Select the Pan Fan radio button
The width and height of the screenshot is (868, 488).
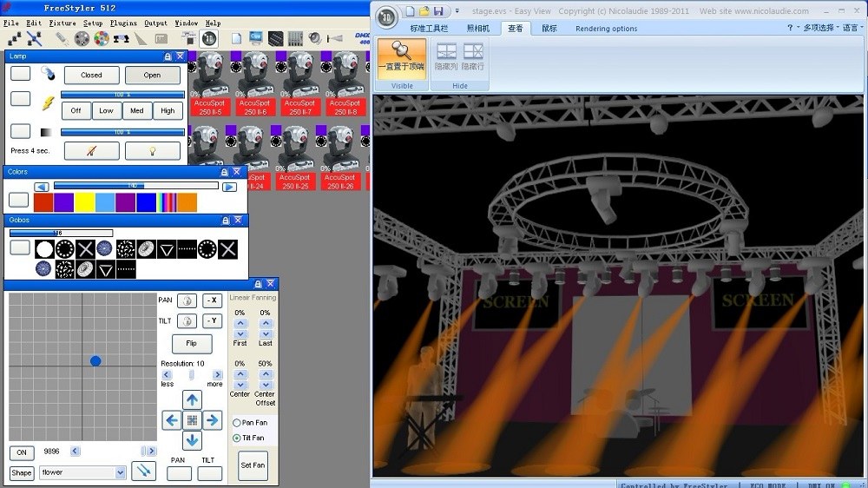(x=236, y=423)
